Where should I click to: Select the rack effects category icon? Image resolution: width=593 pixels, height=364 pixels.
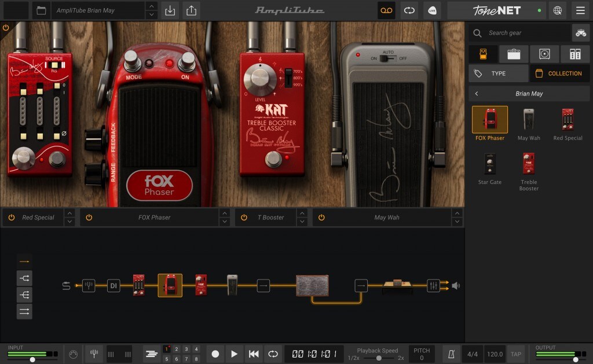point(575,54)
